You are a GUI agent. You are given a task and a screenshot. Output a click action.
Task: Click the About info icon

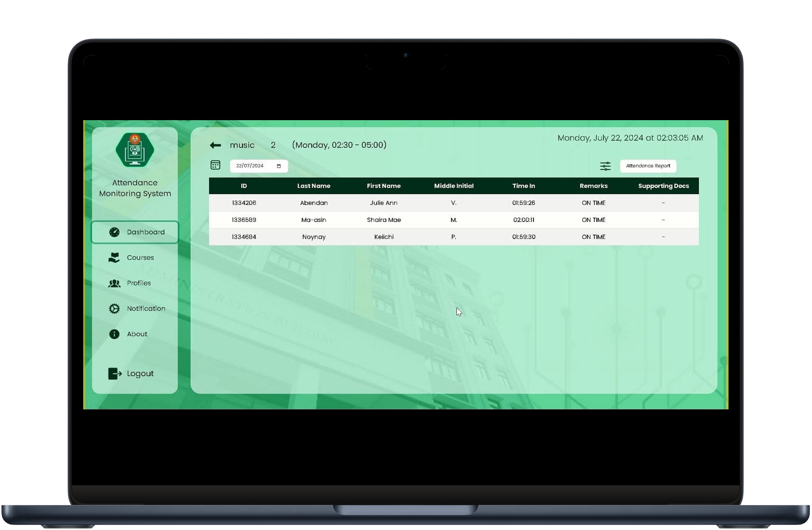pos(114,334)
